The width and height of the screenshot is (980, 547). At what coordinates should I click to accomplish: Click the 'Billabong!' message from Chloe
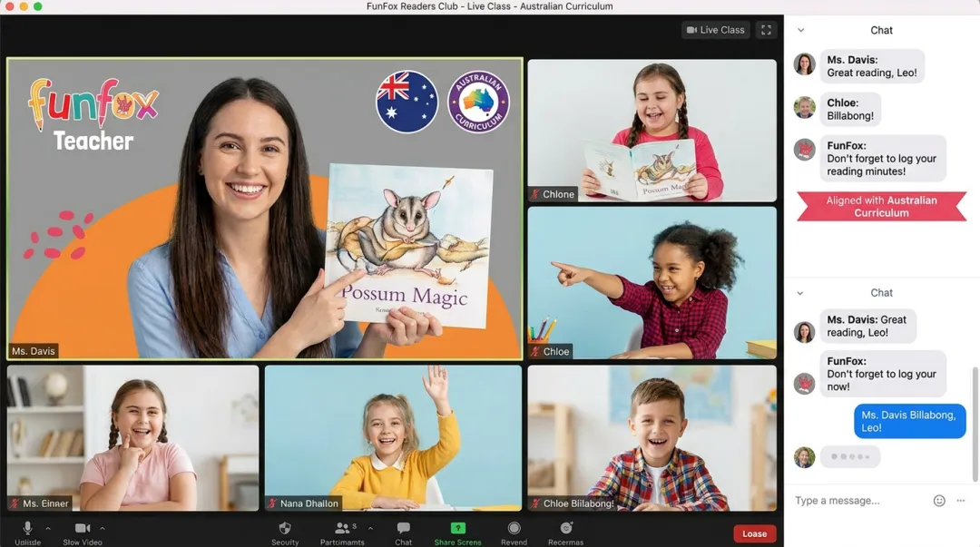(x=850, y=110)
